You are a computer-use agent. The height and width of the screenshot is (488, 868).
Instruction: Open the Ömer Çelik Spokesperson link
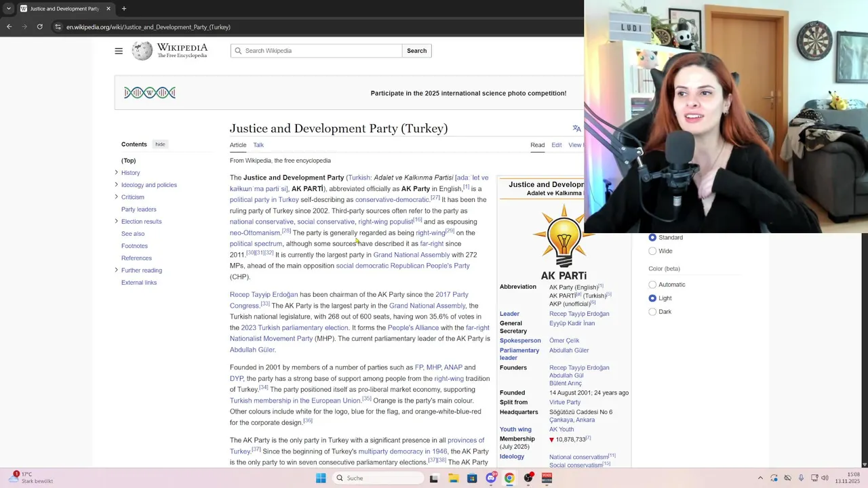(564, 340)
